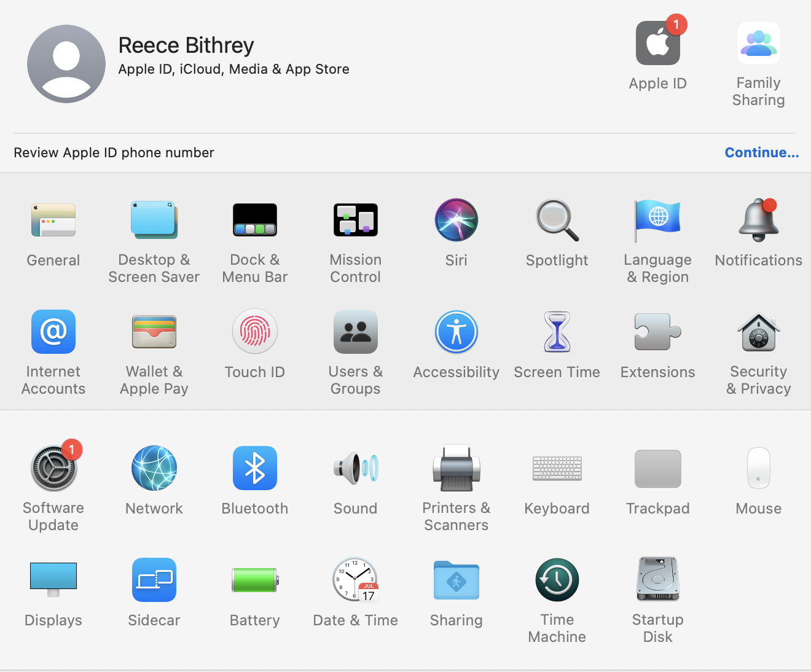Screen dimensions: 811x672
Task: Open Mouse preferences
Action: [759, 468]
